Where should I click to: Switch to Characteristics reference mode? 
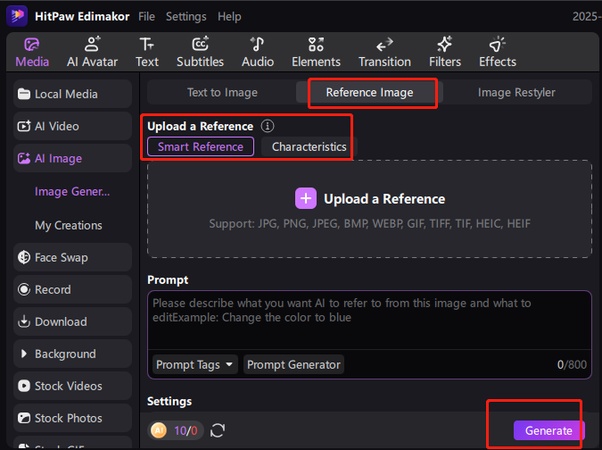pyautogui.click(x=309, y=147)
